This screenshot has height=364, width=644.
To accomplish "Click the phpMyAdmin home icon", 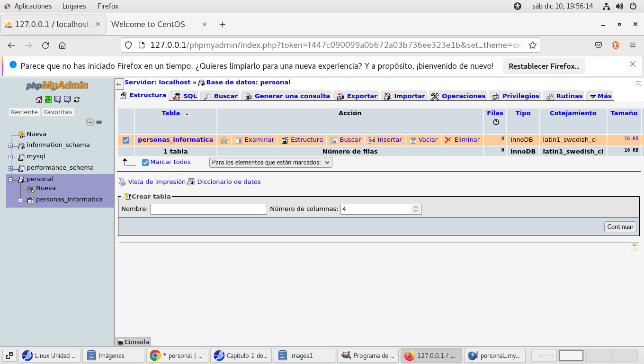I will 39,100.
